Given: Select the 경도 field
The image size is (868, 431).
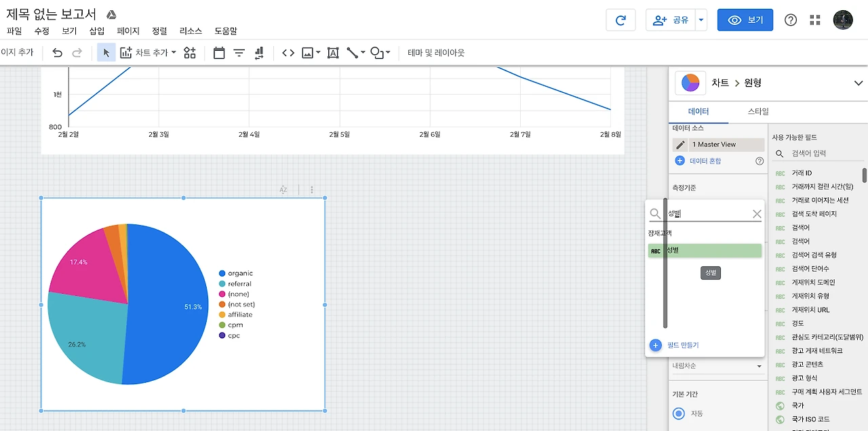Looking at the screenshot, I should pyautogui.click(x=797, y=323).
